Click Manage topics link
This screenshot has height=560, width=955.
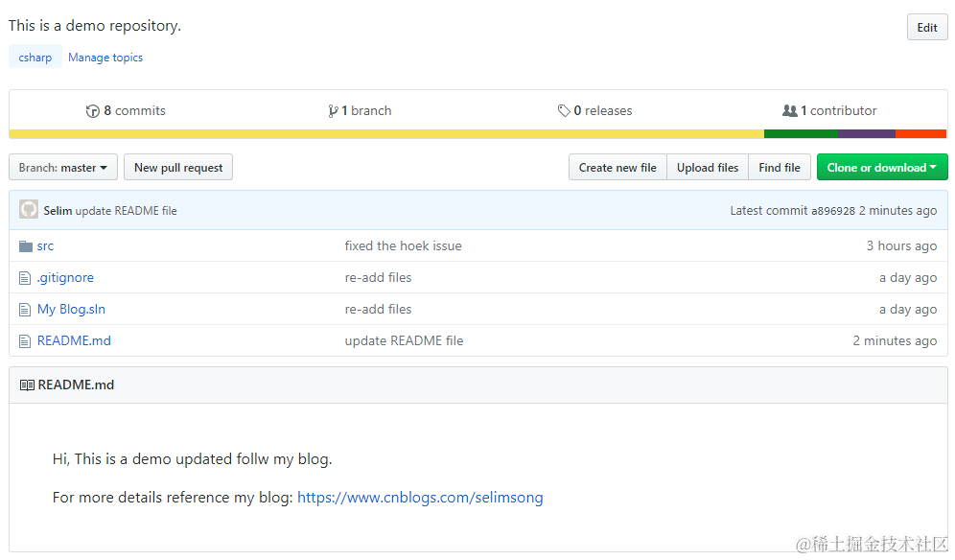(x=105, y=58)
